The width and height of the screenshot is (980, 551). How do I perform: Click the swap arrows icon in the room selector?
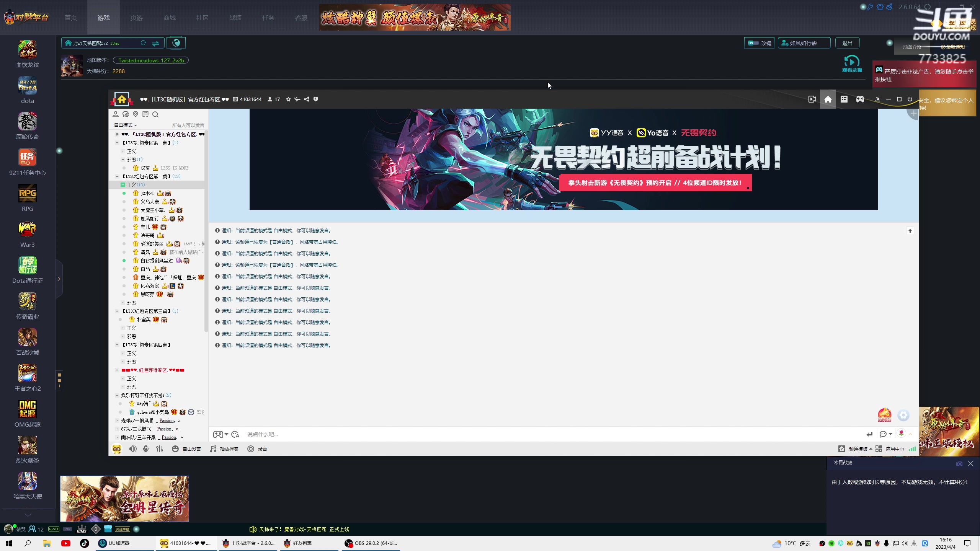pos(155,43)
